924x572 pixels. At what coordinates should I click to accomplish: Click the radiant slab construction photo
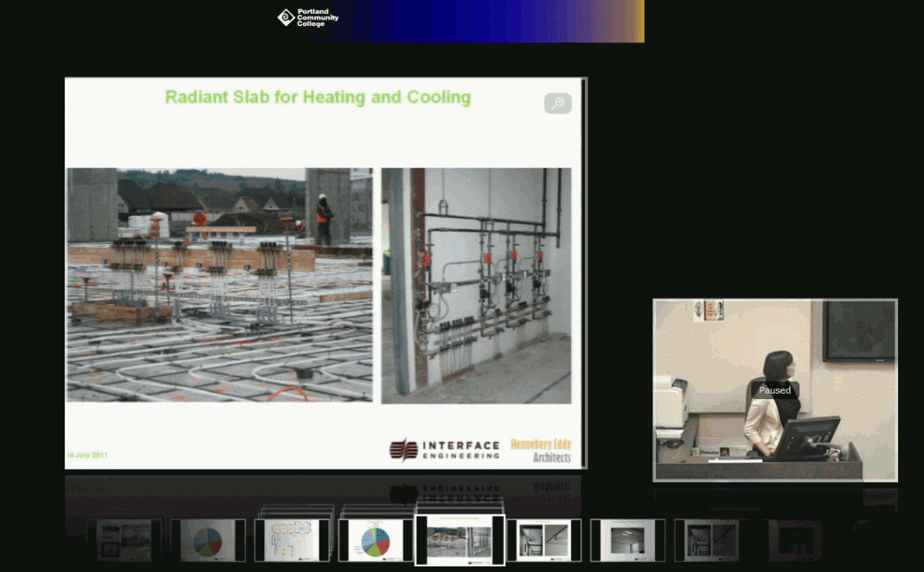(x=220, y=285)
